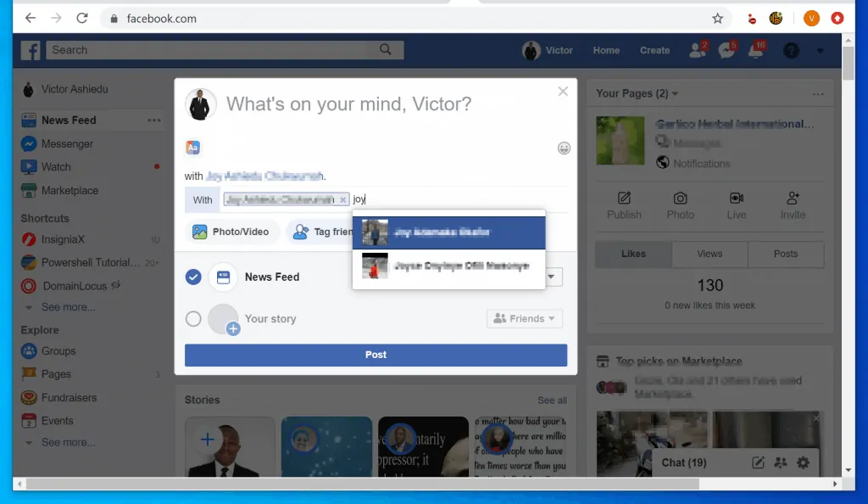868x504 pixels.
Task: Open Messenger messages icon in top bar
Action: [x=726, y=50]
